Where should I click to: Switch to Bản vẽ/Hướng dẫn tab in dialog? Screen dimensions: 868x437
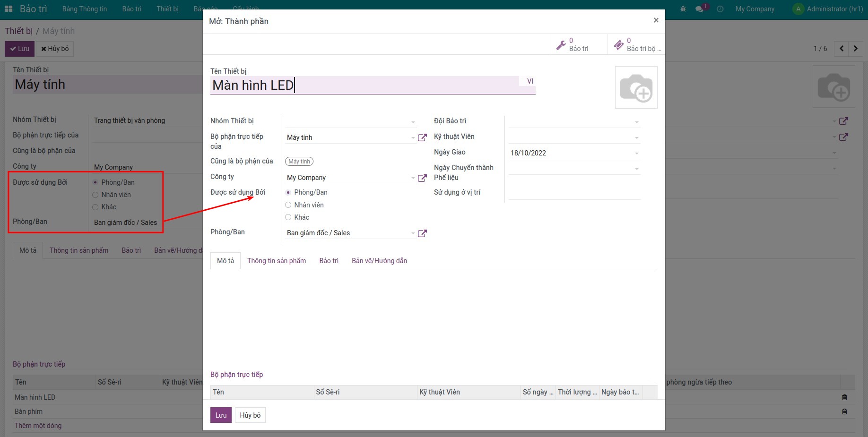coord(379,261)
